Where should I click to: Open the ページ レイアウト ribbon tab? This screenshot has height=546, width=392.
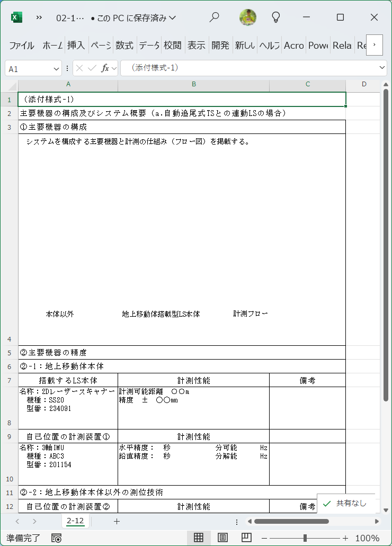coord(100,45)
